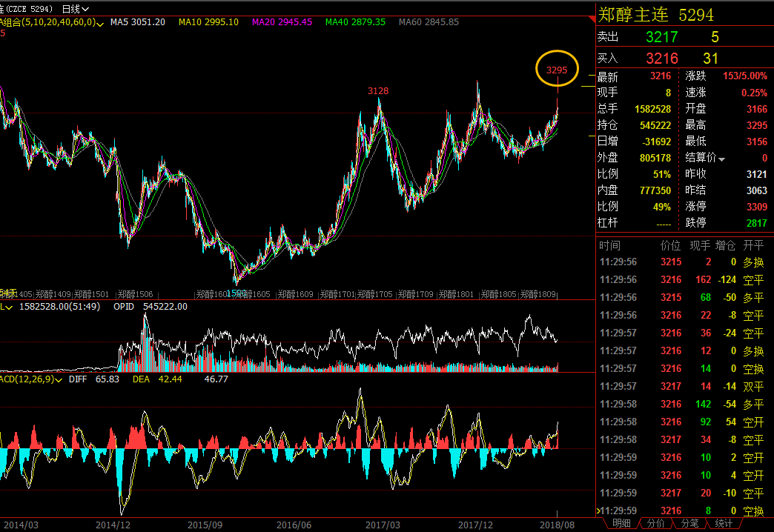
Task: Click the 卖出 sell price 3217
Action: click(661, 37)
